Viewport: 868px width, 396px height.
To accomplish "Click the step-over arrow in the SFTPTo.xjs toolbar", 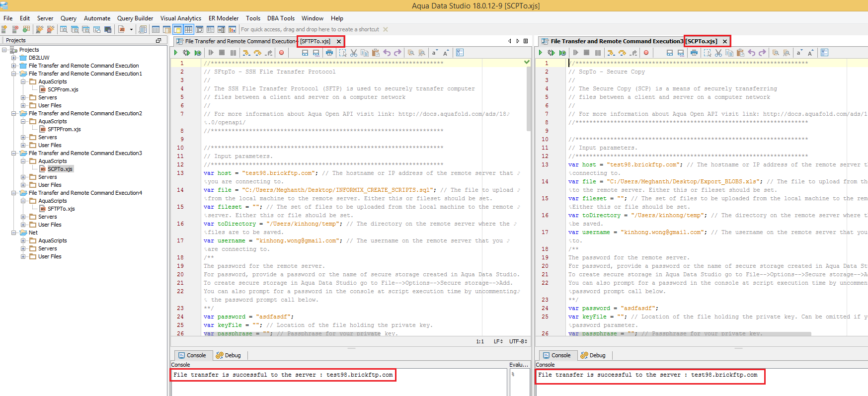I will (x=257, y=53).
